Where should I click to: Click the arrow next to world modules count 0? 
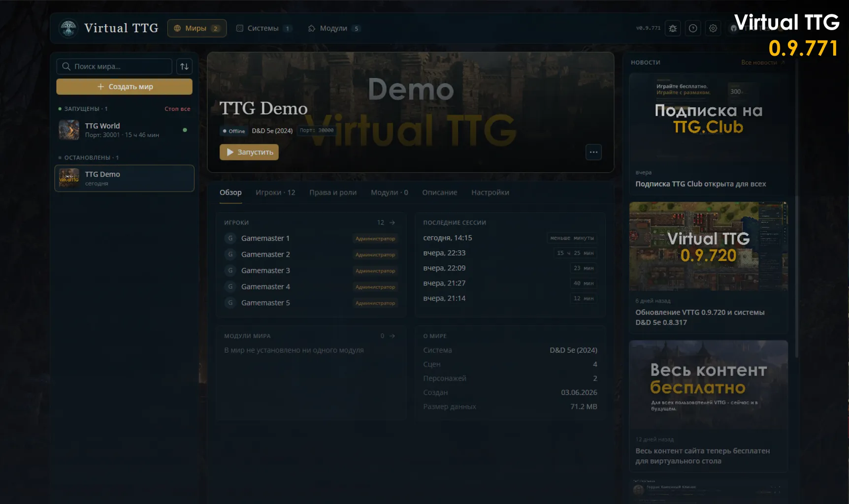coord(392,336)
